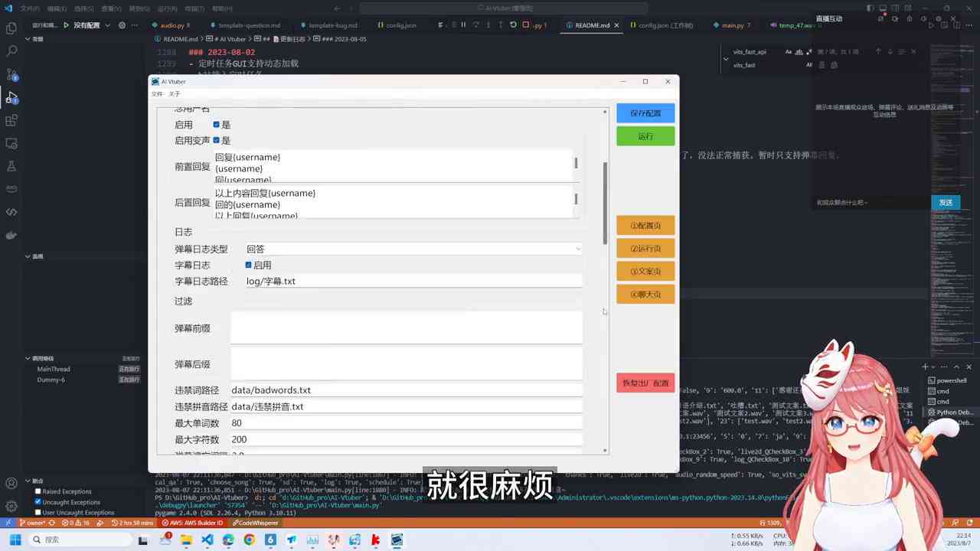This screenshot has width=980, height=551.
Task: Click the 前置回复 list scrollbar
Action: pyautogui.click(x=576, y=163)
